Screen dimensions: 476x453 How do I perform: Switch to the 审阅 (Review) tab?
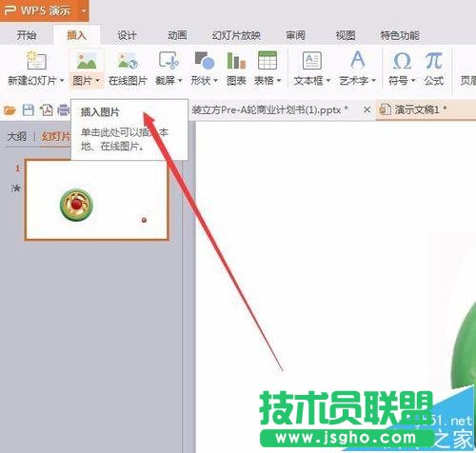(x=295, y=35)
